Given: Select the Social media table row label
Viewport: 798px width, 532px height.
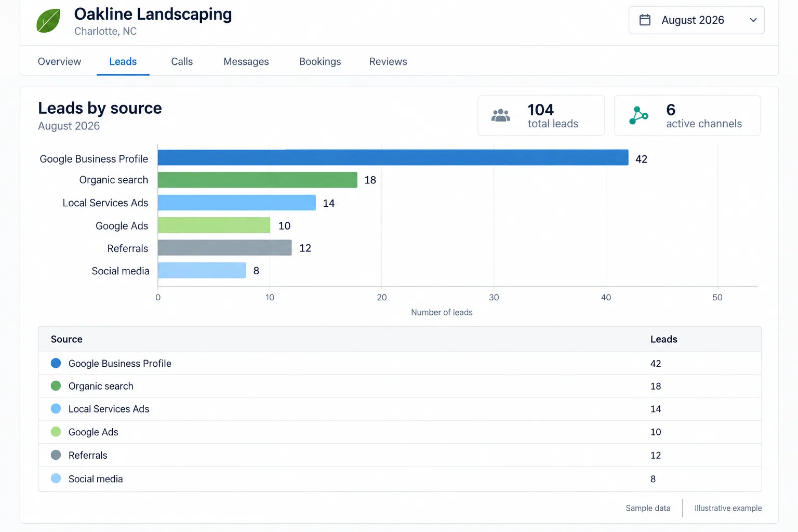Looking at the screenshot, I should (96, 479).
